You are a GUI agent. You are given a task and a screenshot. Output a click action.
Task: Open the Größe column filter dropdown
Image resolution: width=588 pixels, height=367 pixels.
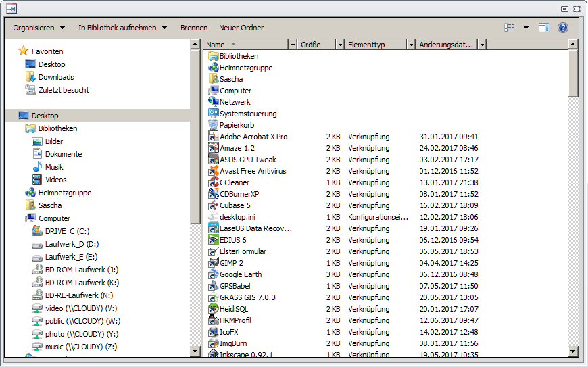click(340, 45)
